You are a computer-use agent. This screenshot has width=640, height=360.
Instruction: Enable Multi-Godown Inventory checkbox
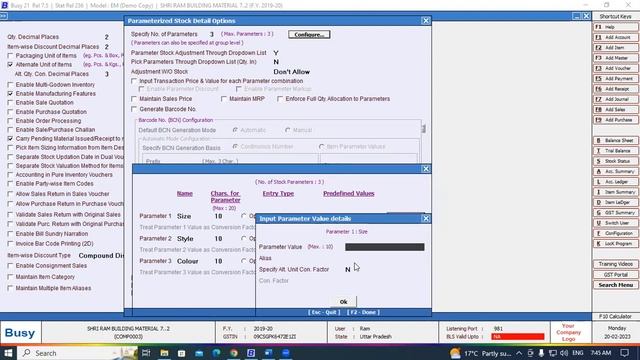10,84
